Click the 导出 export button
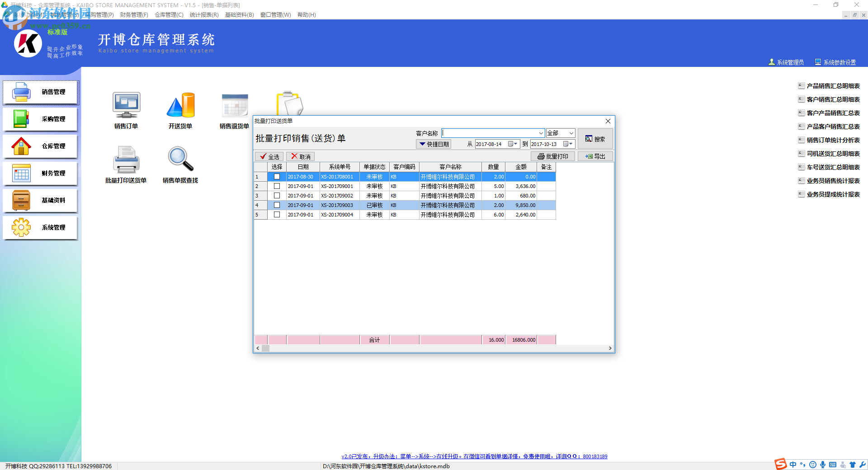The height and width of the screenshot is (470, 868). tap(595, 156)
